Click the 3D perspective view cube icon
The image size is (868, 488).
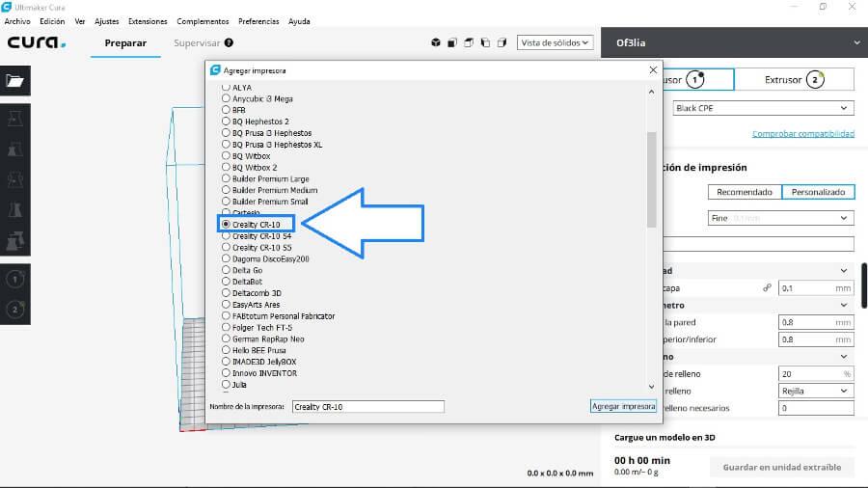point(436,43)
